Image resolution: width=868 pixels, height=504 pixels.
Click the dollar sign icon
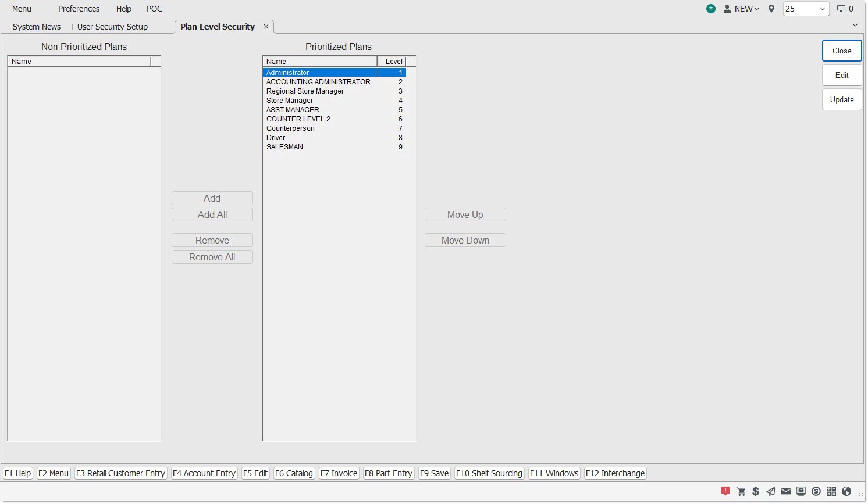point(756,491)
